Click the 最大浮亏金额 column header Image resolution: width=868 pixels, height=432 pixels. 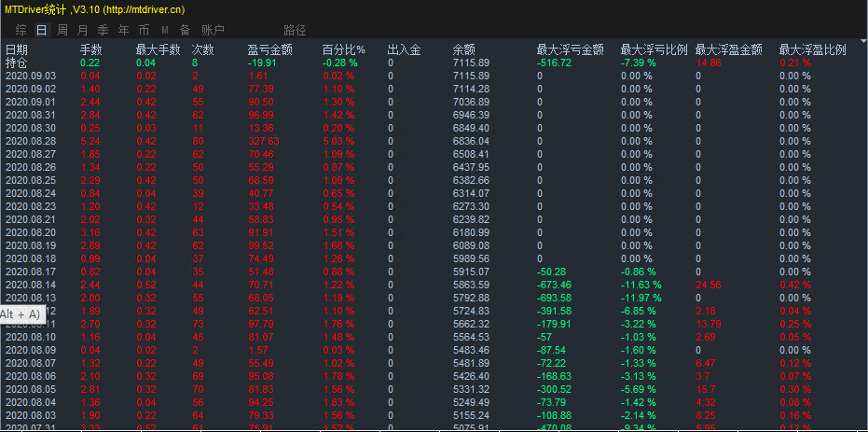[570, 49]
